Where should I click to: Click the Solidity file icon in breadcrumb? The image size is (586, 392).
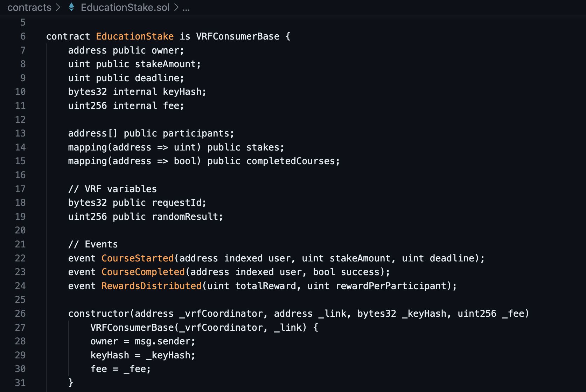point(71,7)
